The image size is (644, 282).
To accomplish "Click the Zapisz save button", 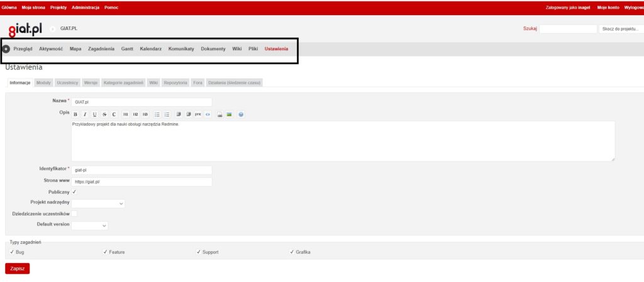I will pyautogui.click(x=17, y=268).
